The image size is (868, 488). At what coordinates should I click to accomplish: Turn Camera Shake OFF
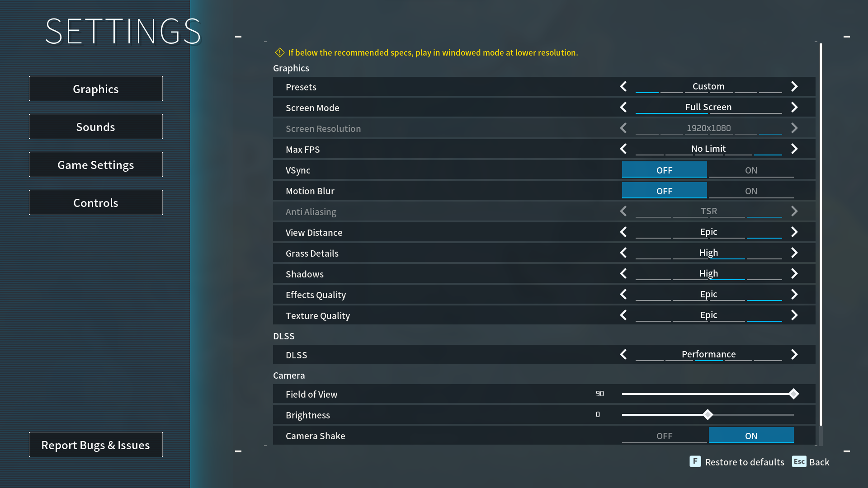[664, 436]
